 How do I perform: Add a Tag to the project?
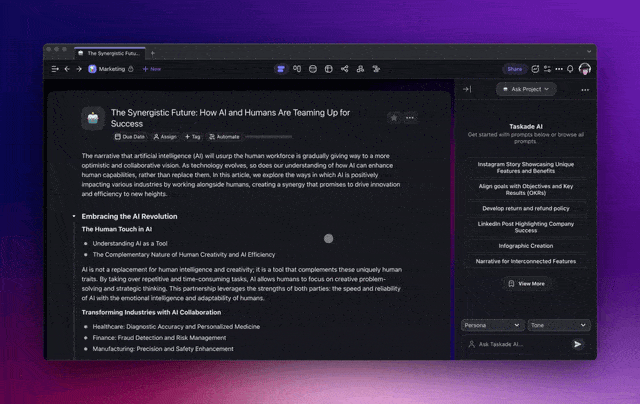click(x=192, y=137)
